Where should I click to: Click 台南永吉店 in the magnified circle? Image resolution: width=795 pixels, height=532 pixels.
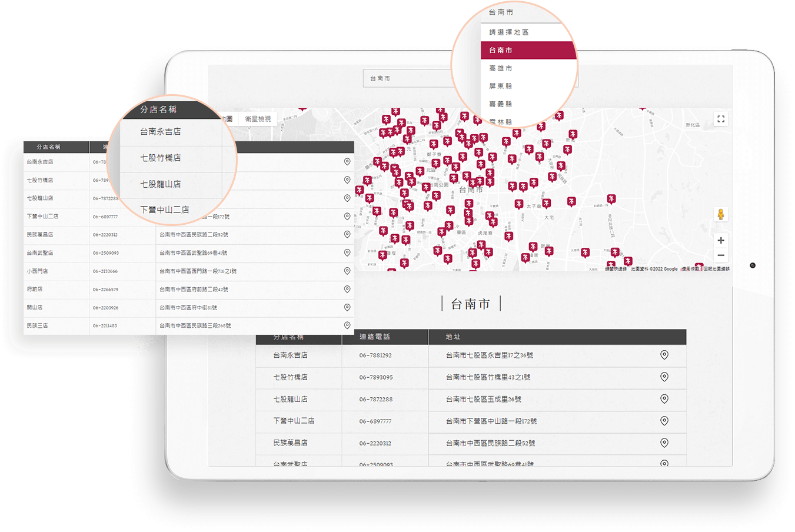pos(160,132)
